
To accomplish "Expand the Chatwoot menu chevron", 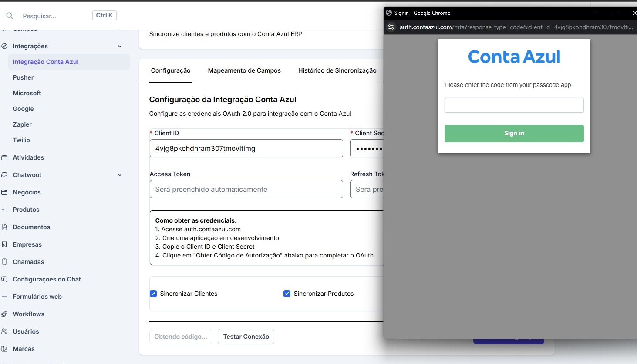I will click(x=120, y=175).
